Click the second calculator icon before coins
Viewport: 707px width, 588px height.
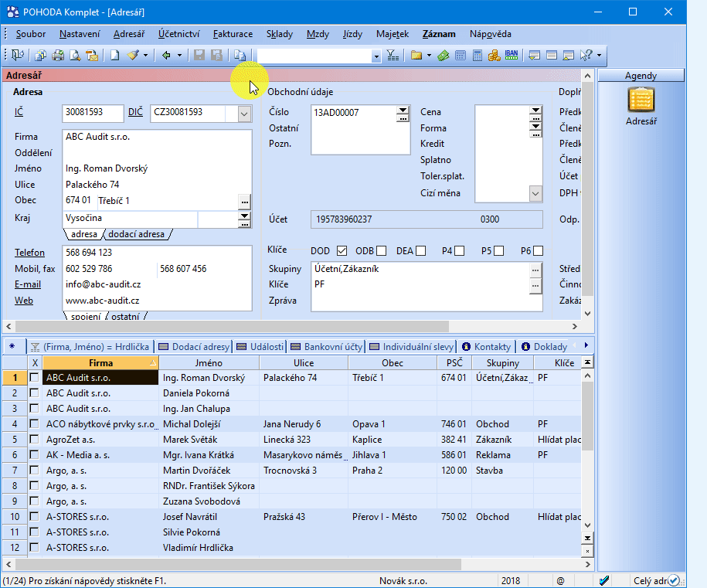click(478, 56)
